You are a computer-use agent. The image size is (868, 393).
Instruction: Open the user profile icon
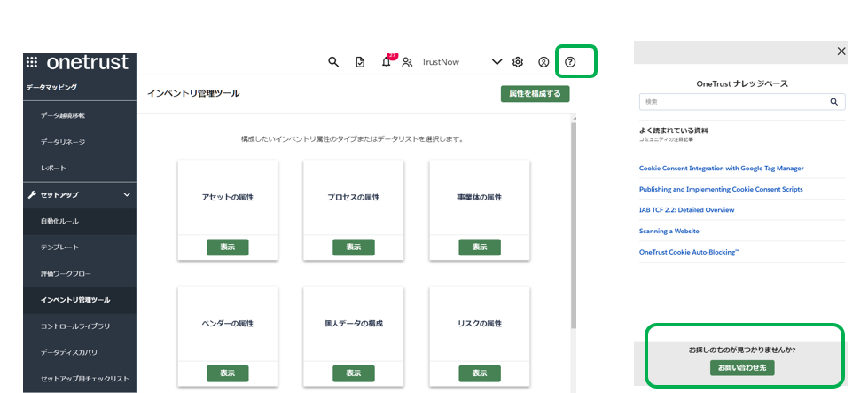tap(543, 62)
